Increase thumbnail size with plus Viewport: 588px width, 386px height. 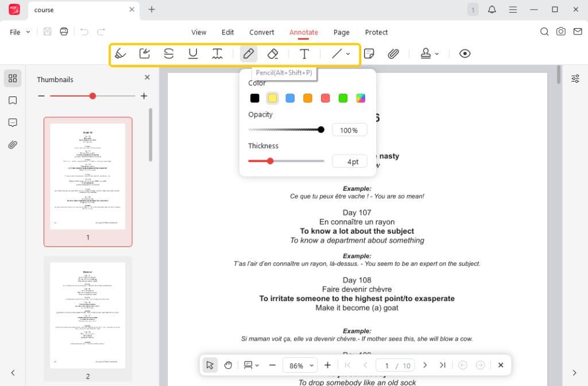tap(144, 96)
